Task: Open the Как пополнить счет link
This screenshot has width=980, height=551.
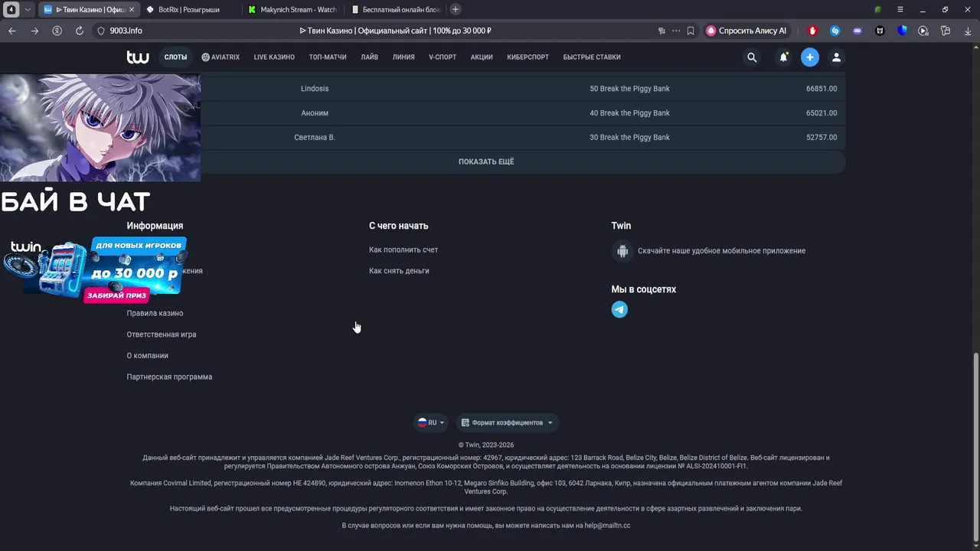Action: [403, 250]
